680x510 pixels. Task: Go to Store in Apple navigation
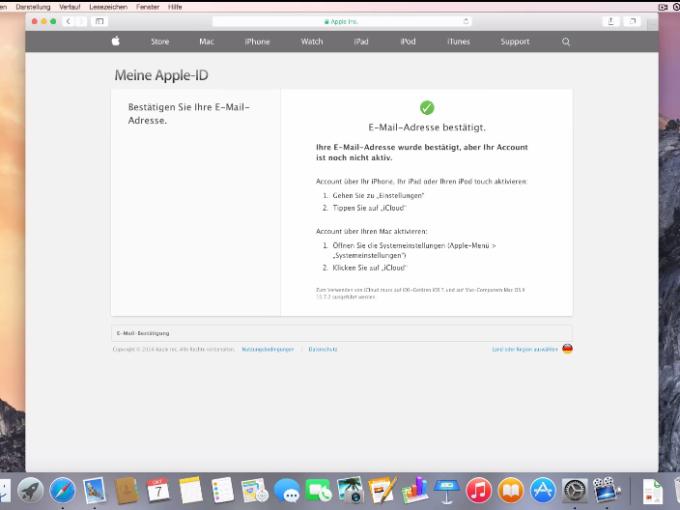(160, 42)
